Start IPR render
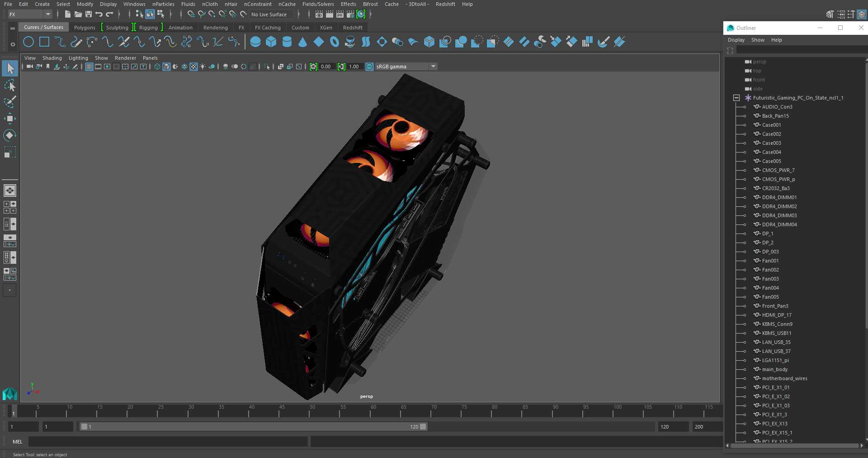 point(340,14)
